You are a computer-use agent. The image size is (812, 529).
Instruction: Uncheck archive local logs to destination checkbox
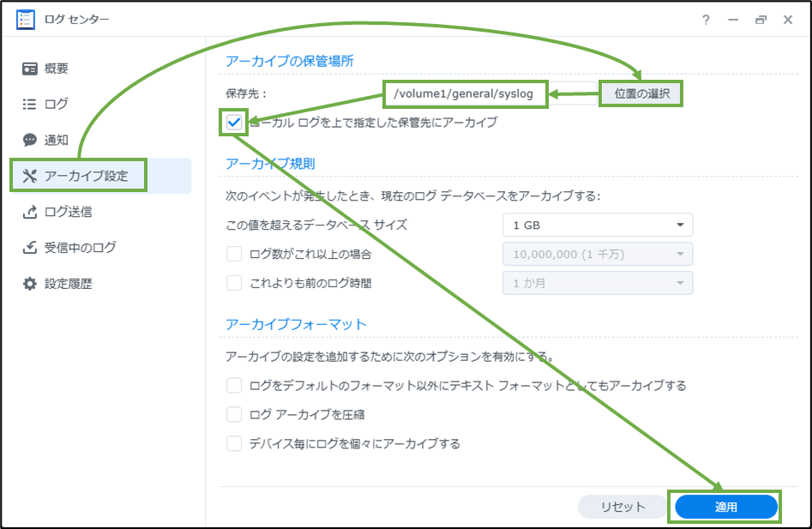point(234,123)
